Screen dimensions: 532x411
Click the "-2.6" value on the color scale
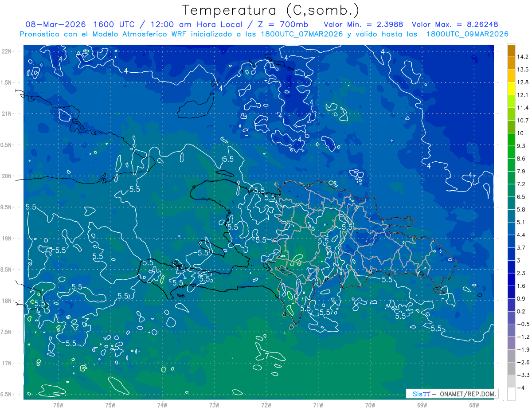523,362
